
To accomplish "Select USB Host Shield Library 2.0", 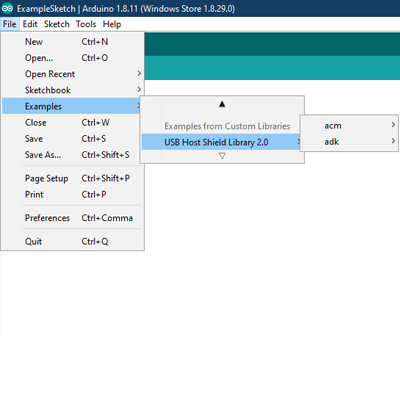I will 221,142.
